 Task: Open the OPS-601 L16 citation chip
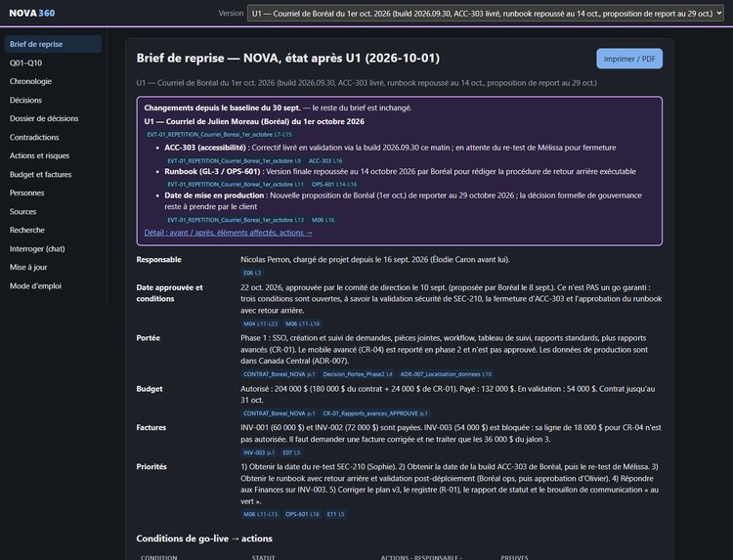(x=302, y=514)
